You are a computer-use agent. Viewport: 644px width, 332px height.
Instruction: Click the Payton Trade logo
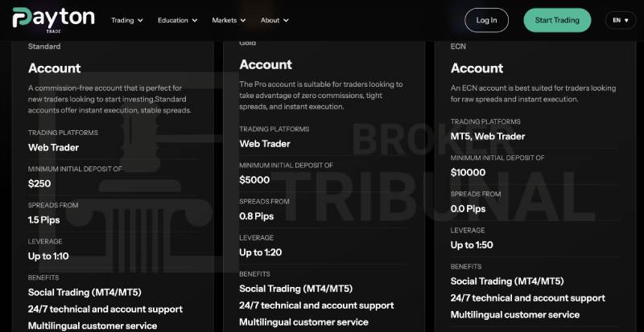[53, 20]
